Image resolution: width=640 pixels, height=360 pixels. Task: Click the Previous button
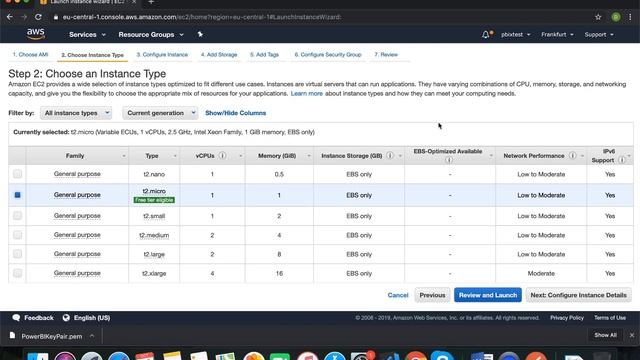pyautogui.click(x=432, y=295)
